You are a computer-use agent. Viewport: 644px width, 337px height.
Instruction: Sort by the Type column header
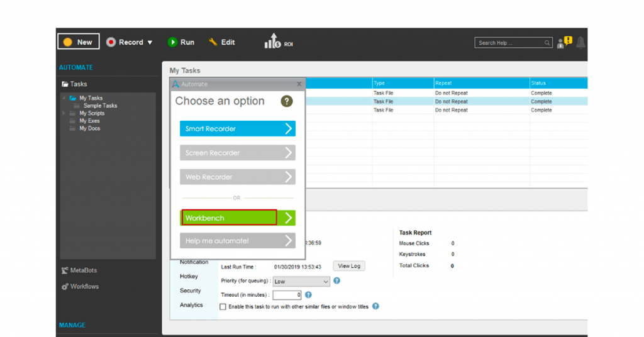403,83
